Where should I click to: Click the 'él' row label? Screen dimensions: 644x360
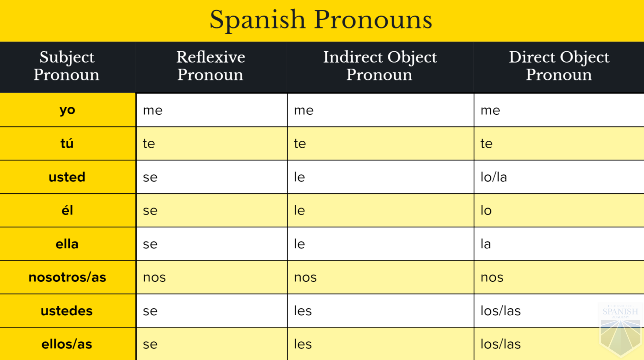[67, 210]
